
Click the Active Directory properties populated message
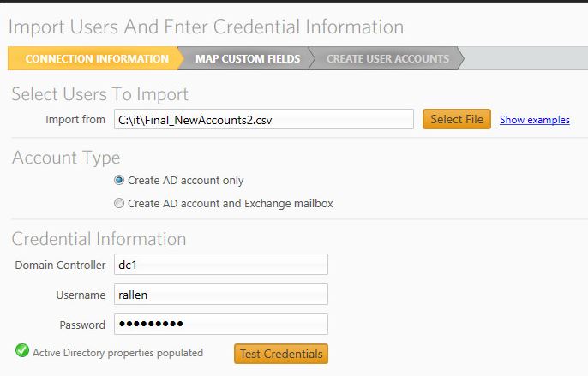(117, 353)
